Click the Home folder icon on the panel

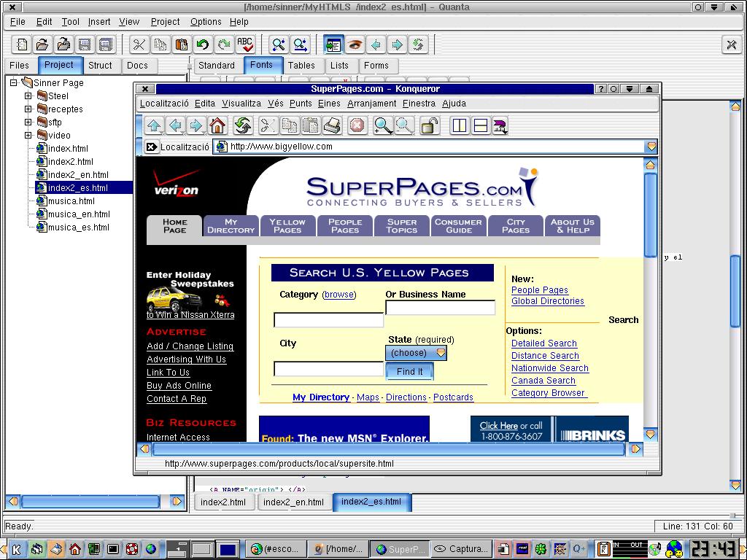pyautogui.click(x=75, y=549)
